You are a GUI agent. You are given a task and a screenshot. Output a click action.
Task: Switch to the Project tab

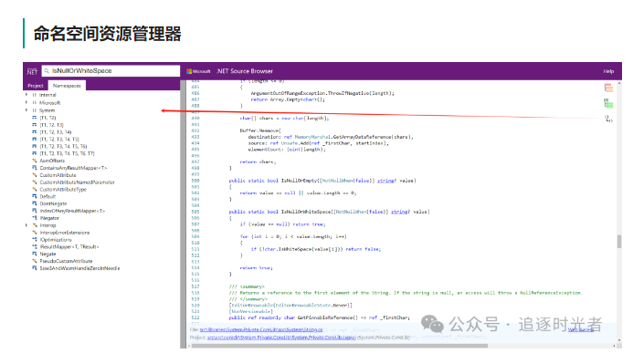[x=35, y=86]
